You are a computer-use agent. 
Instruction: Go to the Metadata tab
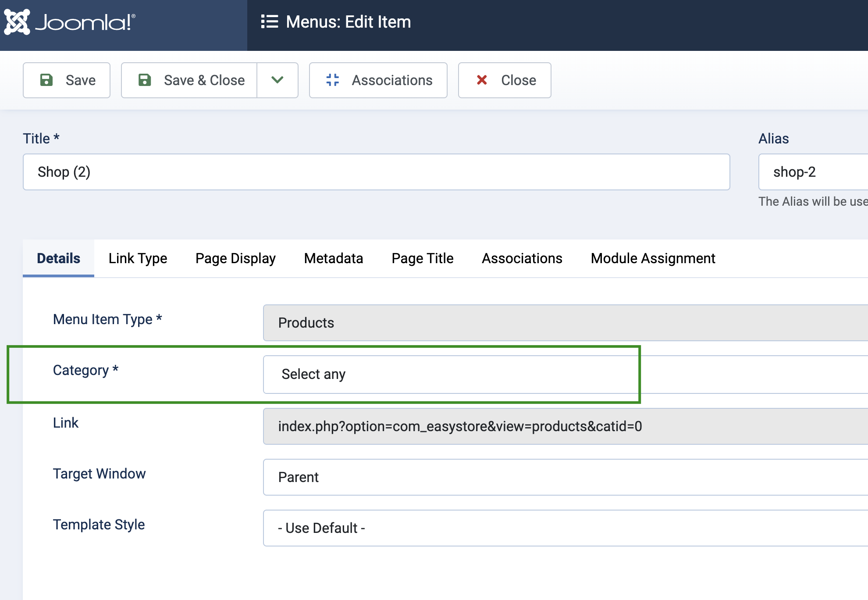click(x=334, y=258)
